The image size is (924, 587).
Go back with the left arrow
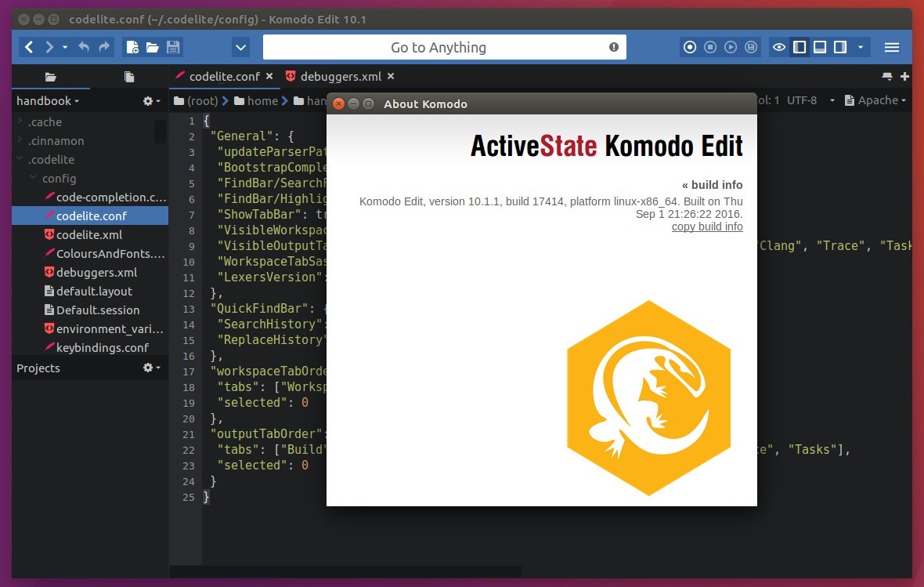coord(29,47)
